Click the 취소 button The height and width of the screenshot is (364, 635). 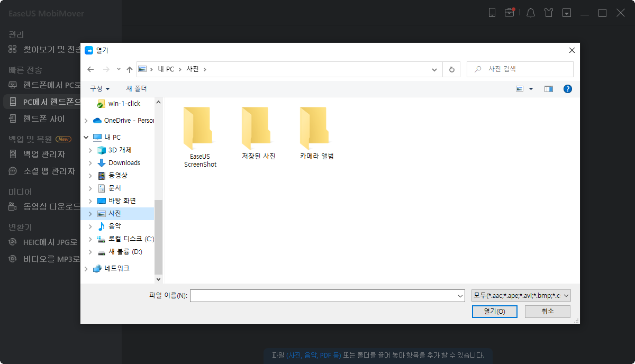point(548,312)
